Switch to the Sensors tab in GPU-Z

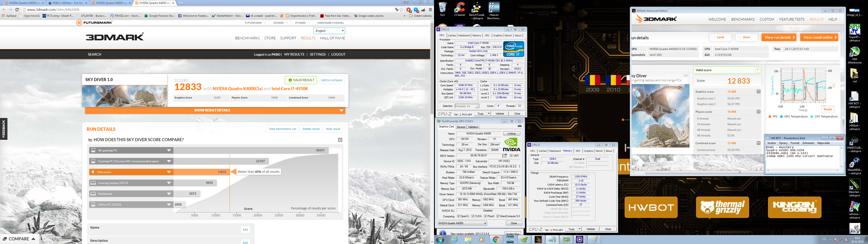pos(461,127)
